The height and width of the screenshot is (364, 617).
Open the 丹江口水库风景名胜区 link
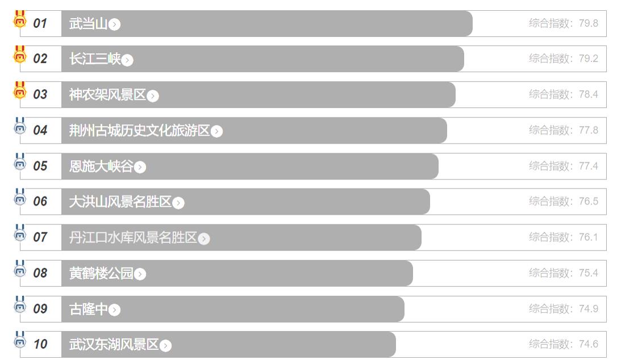pyautogui.click(x=133, y=237)
